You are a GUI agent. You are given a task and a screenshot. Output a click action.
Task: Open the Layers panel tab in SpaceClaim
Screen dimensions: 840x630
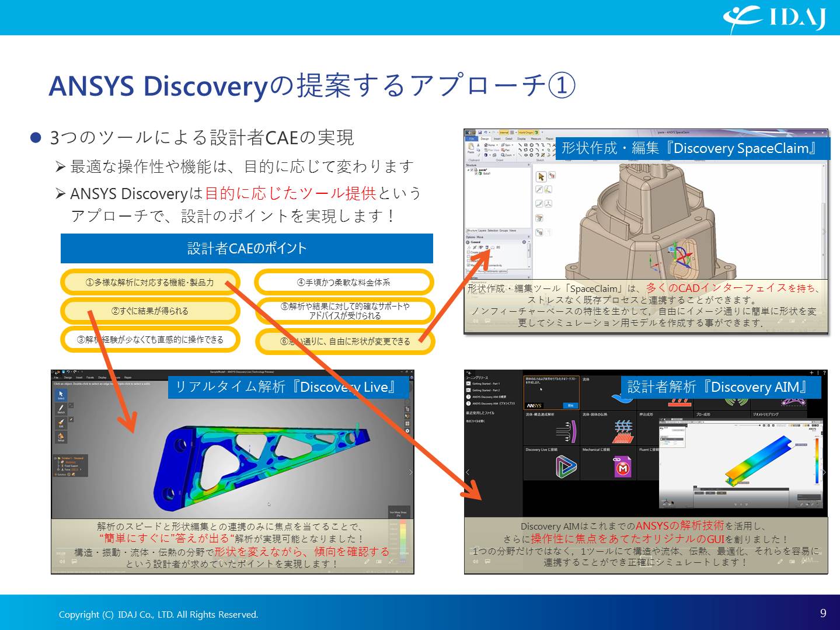482,231
